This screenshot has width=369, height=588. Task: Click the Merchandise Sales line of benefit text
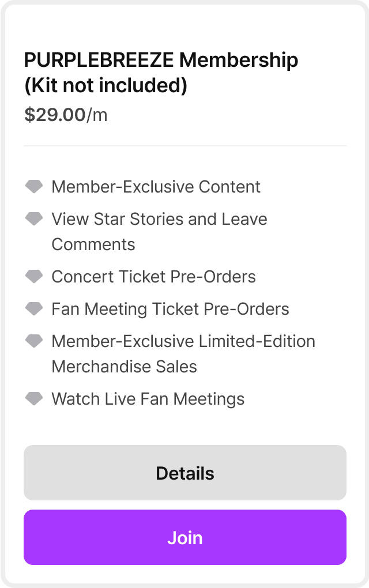[x=124, y=367]
